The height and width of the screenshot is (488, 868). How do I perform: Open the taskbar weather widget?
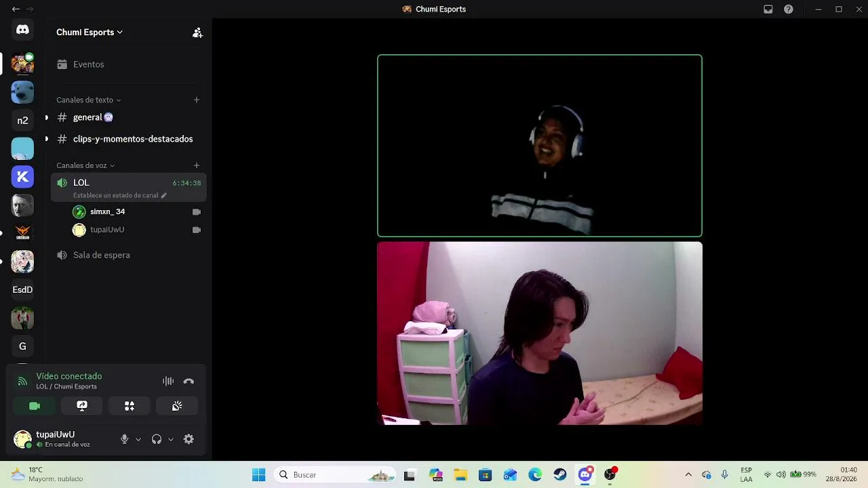(x=47, y=474)
